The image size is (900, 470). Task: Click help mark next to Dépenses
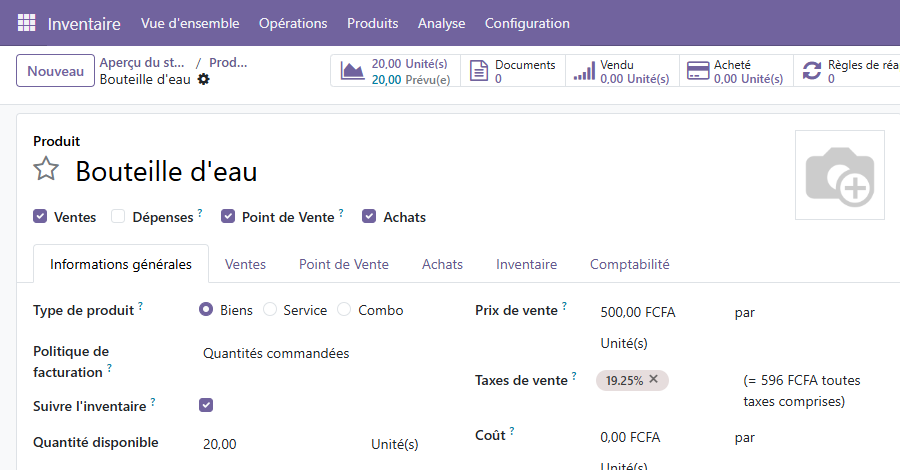coord(200,213)
